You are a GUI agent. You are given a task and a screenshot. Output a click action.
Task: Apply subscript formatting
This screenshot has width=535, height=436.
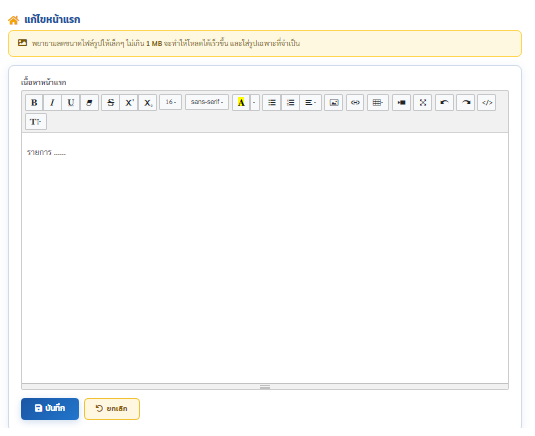click(148, 103)
